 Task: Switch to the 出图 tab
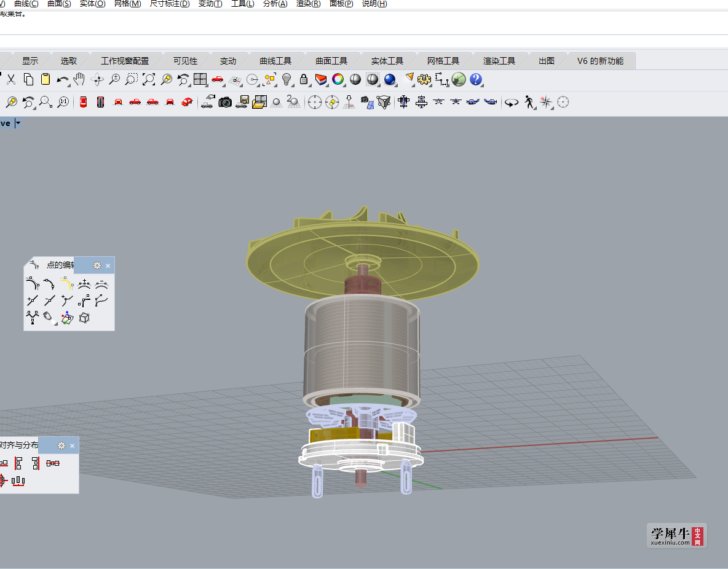coord(547,61)
